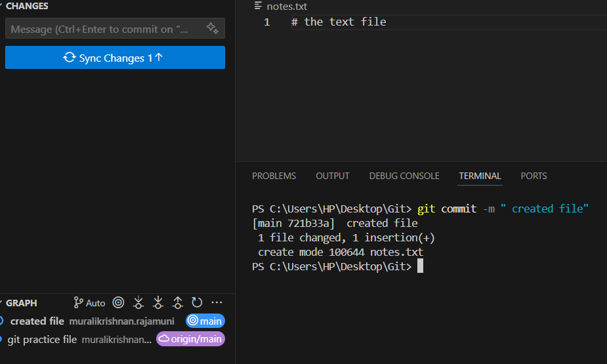Open Graph more actions ellipsis menu
Image resolution: width=607 pixels, height=364 pixels.
[x=217, y=303]
